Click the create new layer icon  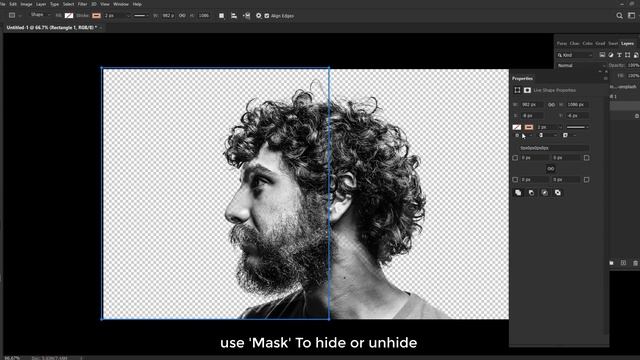[623, 263]
